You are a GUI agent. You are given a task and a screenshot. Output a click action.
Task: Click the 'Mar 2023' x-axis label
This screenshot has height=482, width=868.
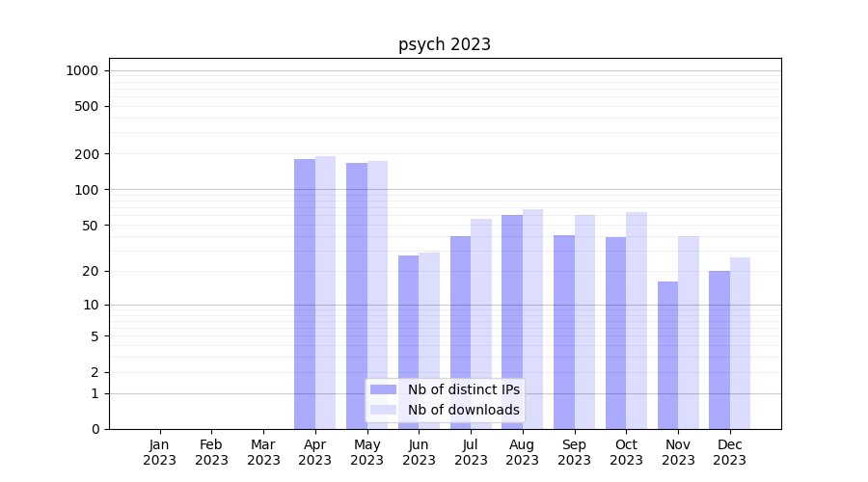point(263,452)
